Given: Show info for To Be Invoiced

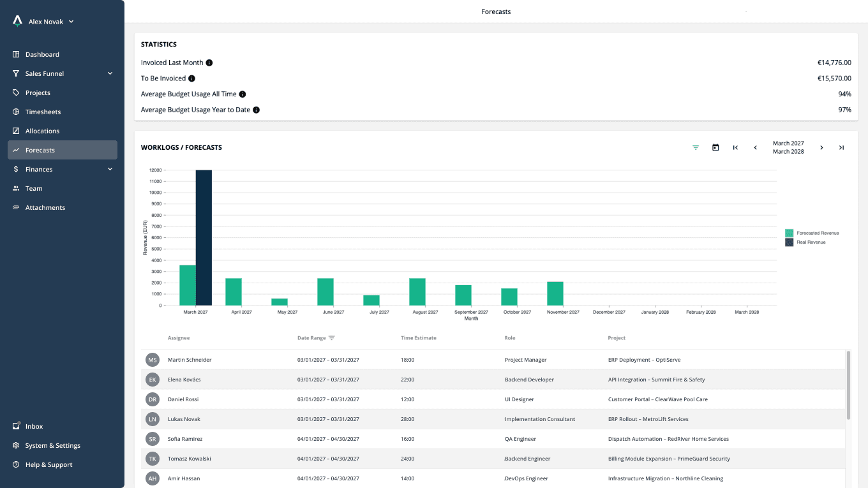Looking at the screenshot, I should point(191,78).
